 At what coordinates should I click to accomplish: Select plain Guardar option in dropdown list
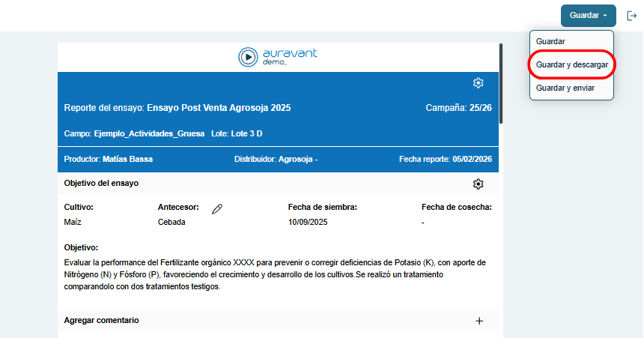coord(550,41)
